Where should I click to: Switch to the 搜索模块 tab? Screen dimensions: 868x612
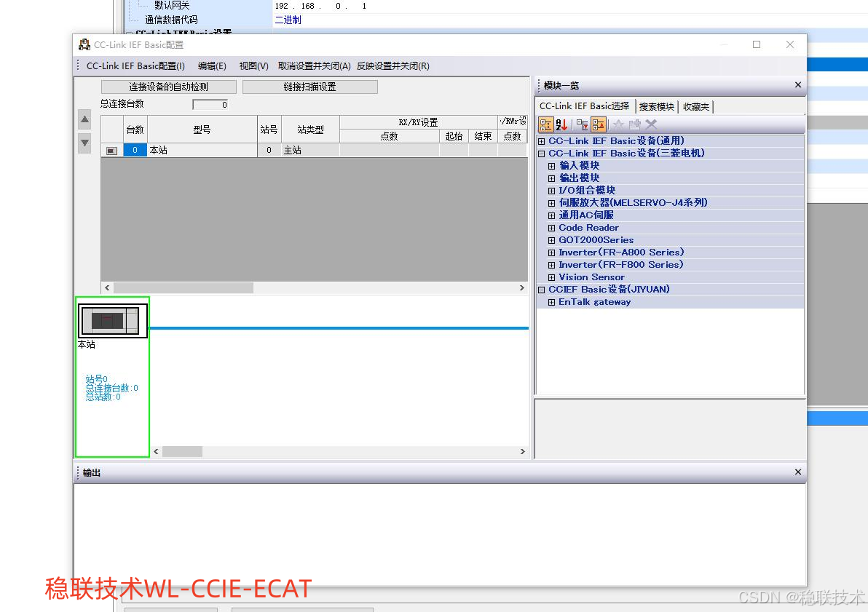click(657, 107)
